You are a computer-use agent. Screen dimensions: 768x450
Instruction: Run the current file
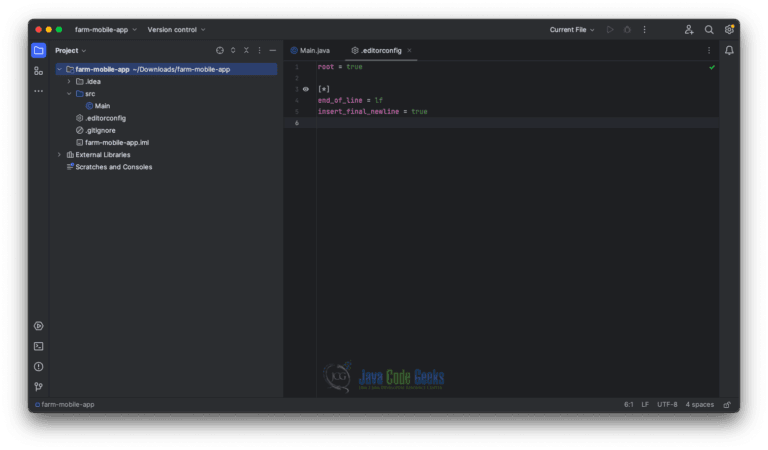[x=610, y=30]
